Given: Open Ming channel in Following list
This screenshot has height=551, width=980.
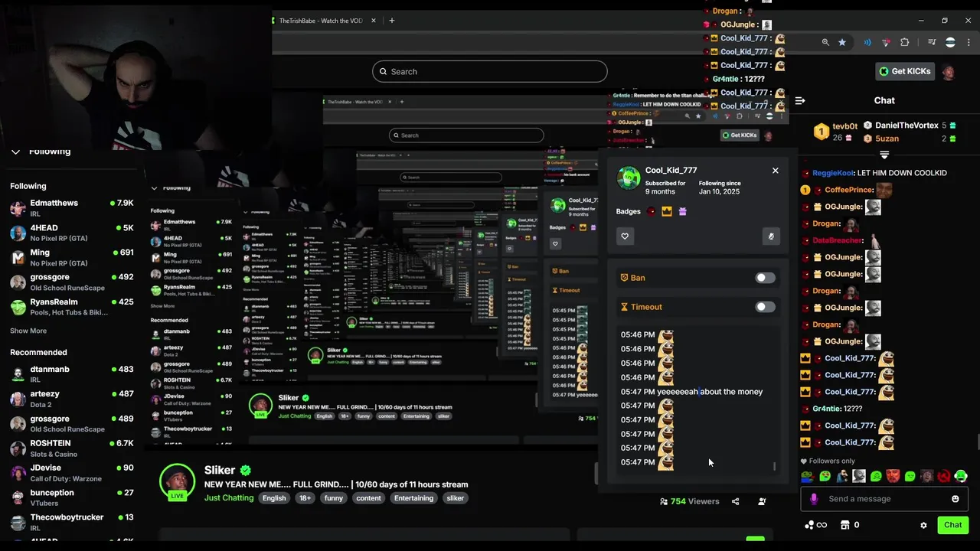Looking at the screenshot, I should tap(72, 257).
